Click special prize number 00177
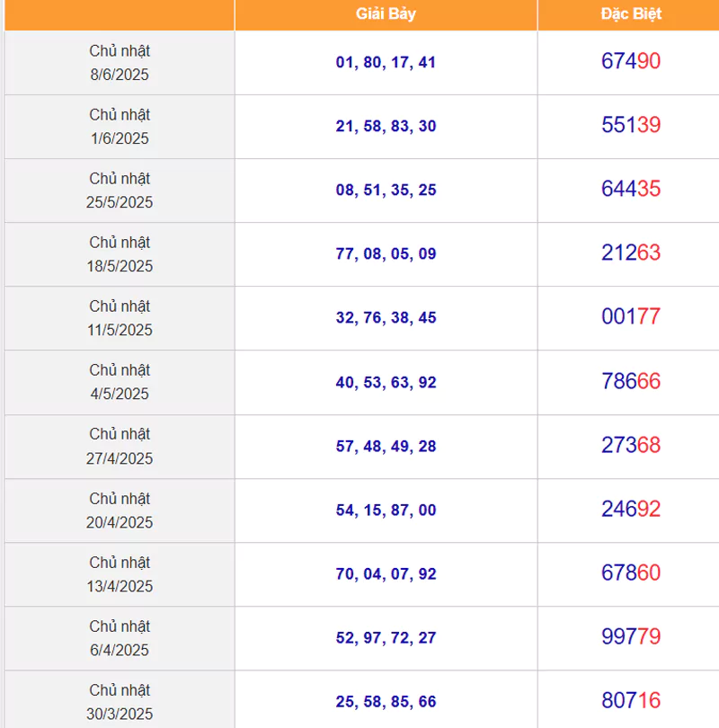The image size is (719, 728). tap(631, 316)
